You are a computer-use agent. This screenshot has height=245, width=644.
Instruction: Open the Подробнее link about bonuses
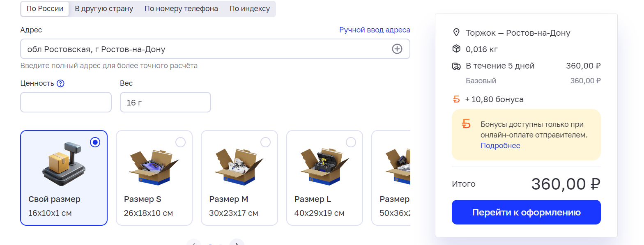500,146
